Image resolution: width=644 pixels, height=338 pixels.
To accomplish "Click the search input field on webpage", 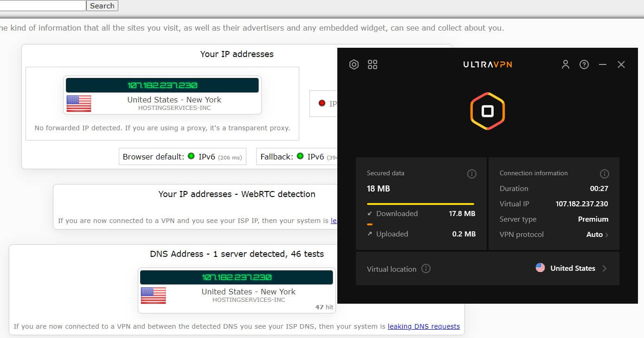I will [x=43, y=6].
